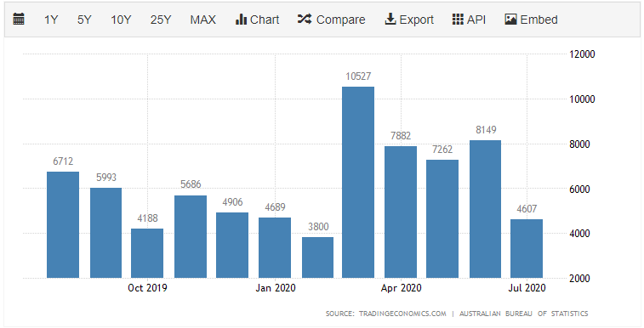Select the 4607 bar

pyautogui.click(x=527, y=249)
